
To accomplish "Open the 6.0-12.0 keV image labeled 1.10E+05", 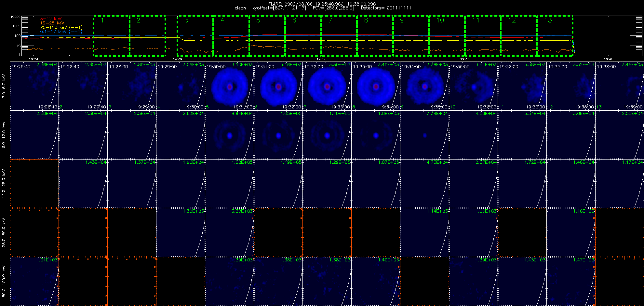I will (327, 135).
